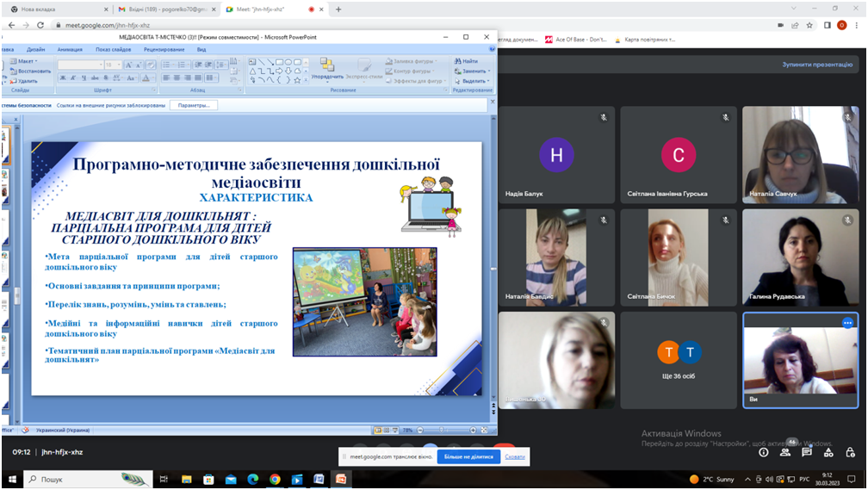Open the Рецензирование ribbon tab
868x490 pixels.
click(x=164, y=49)
